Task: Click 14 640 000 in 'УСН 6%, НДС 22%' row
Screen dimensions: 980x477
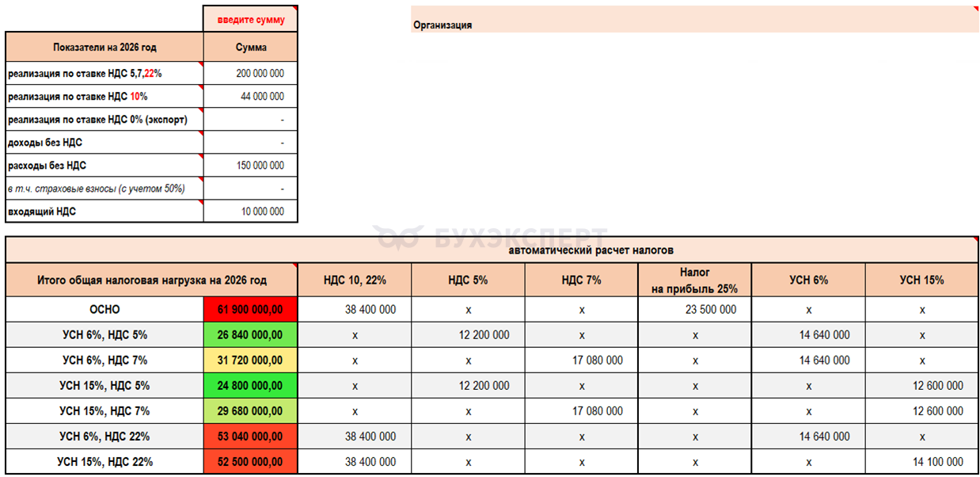Action: point(808,437)
